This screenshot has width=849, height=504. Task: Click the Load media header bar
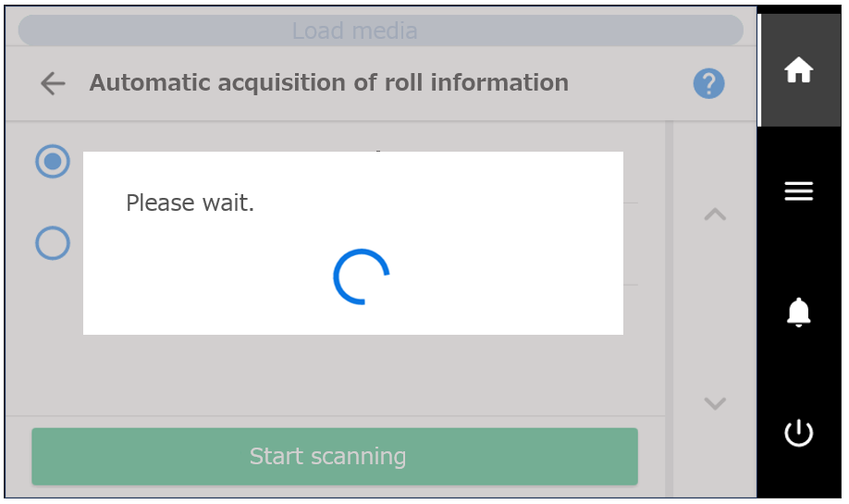click(x=381, y=31)
